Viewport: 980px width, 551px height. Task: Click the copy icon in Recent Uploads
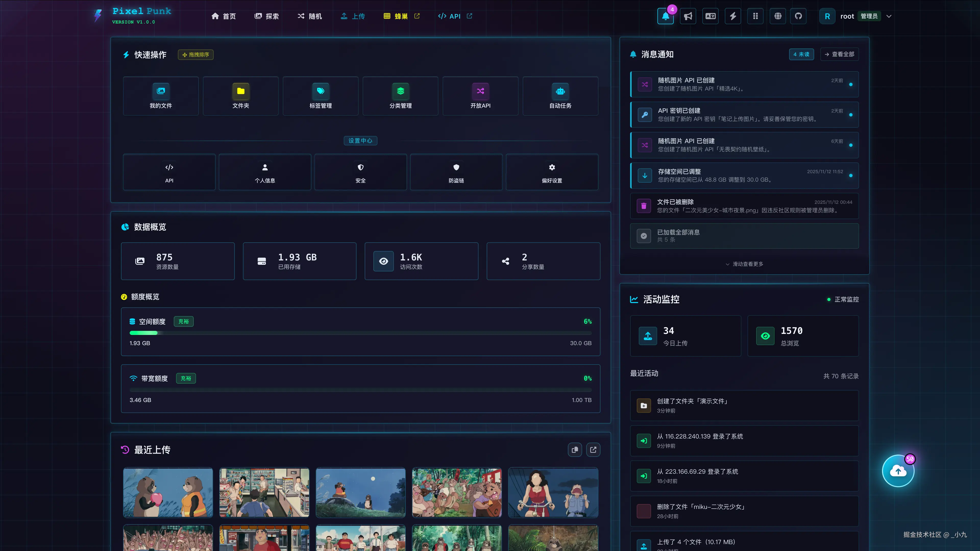coord(575,450)
